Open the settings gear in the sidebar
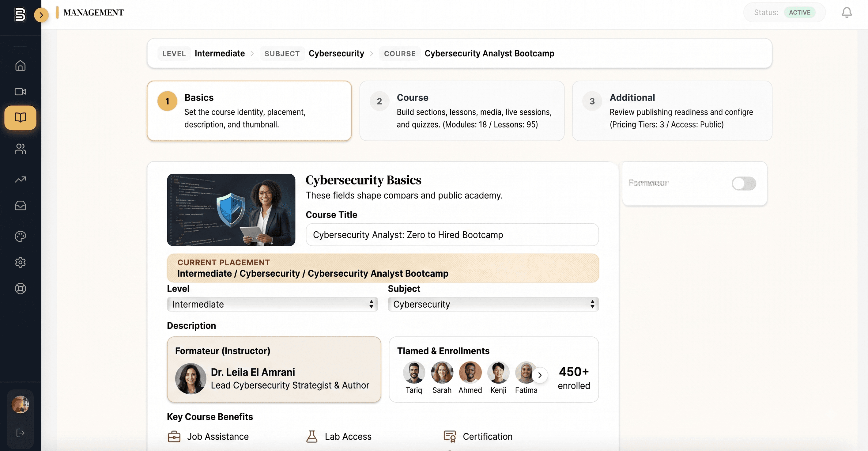868x451 pixels. [x=20, y=262]
